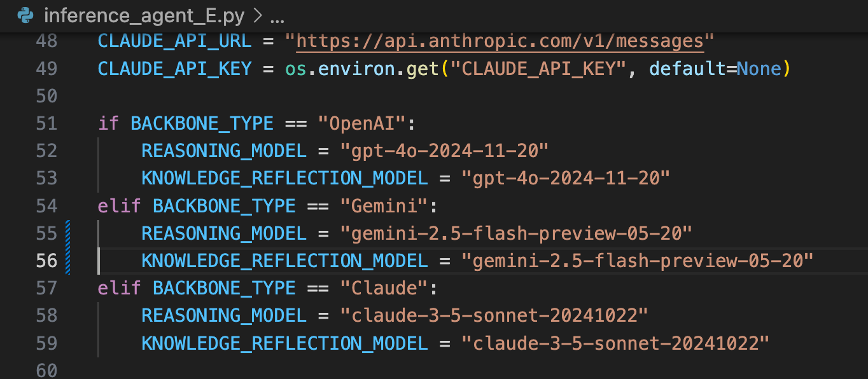868x379 pixels.
Task: Click line number 56 in gutter
Action: click(46, 261)
